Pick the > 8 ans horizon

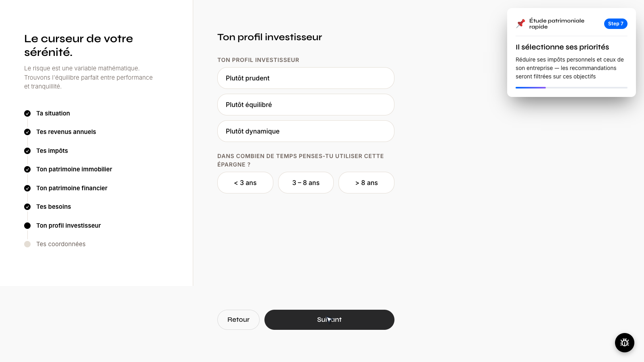click(366, 183)
